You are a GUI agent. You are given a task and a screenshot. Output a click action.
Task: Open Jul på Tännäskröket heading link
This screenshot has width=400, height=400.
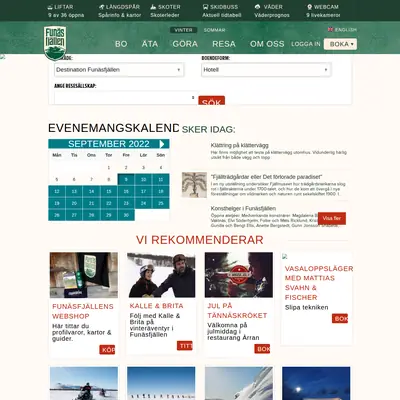coord(237,311)
